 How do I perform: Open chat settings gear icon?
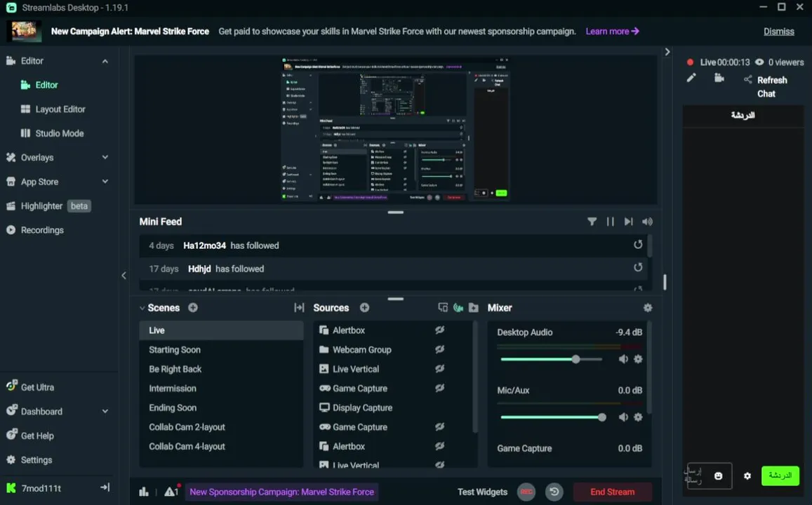pos(747,476)
